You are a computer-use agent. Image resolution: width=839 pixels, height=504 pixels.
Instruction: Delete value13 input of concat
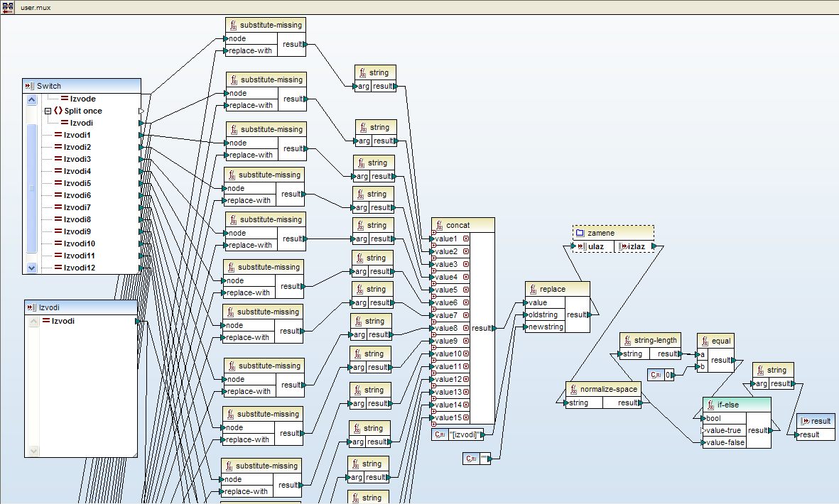pos(466,393)
